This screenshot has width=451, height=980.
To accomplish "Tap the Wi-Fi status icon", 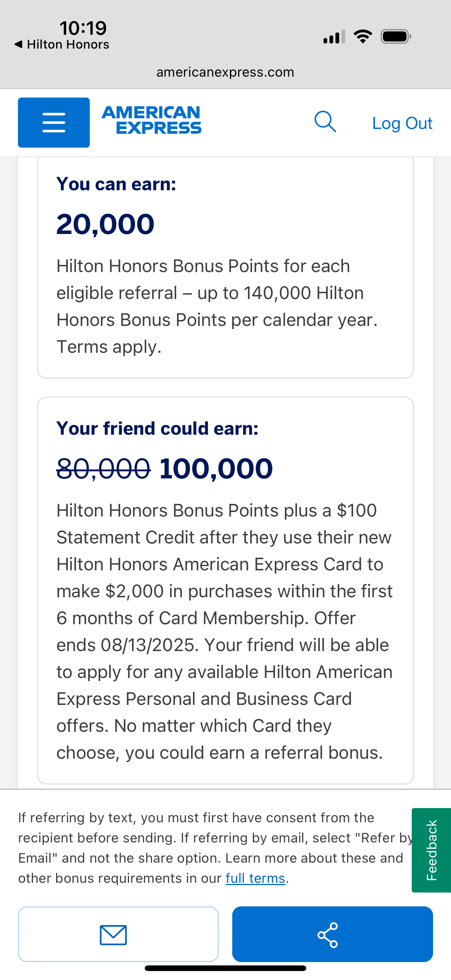I will click(x=363, y=37).
